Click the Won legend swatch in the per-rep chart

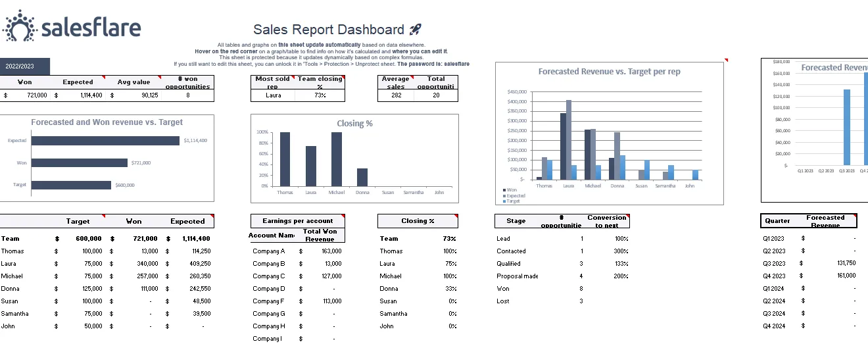[503, 189]
